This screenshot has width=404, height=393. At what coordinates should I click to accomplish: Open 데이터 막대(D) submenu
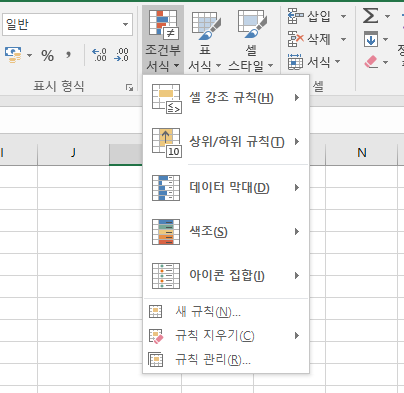[x=226, y=188]
